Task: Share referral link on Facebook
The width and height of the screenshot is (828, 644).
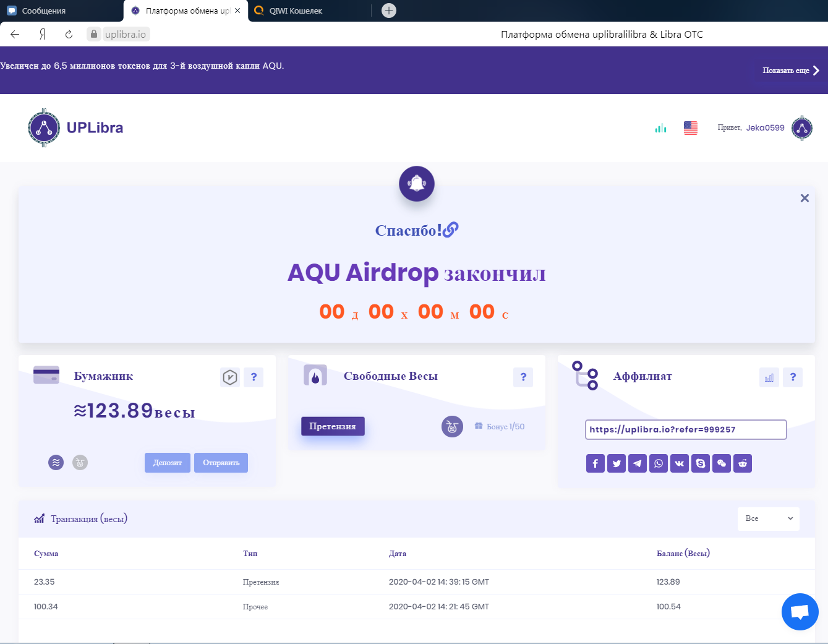Action: coord(595,463)
